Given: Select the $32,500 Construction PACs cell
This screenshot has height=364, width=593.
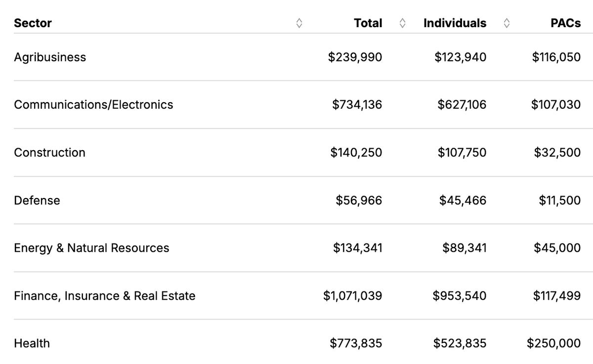Looking at the screenshot, I should coord(557,153).
